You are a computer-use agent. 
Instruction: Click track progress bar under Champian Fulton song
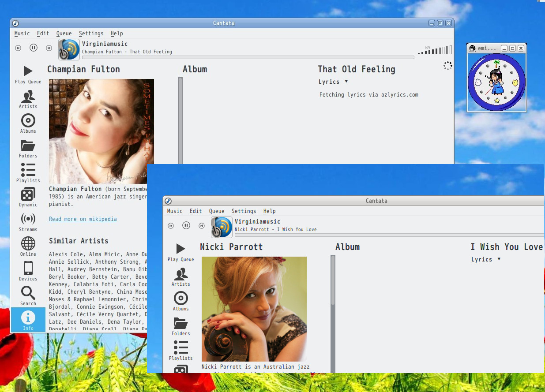248,57
